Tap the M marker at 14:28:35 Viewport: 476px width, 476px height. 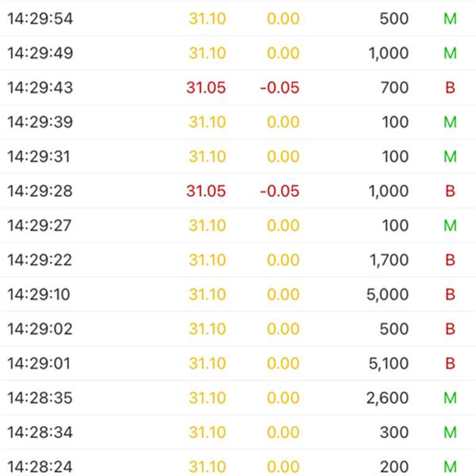click(x=450, y=398)
